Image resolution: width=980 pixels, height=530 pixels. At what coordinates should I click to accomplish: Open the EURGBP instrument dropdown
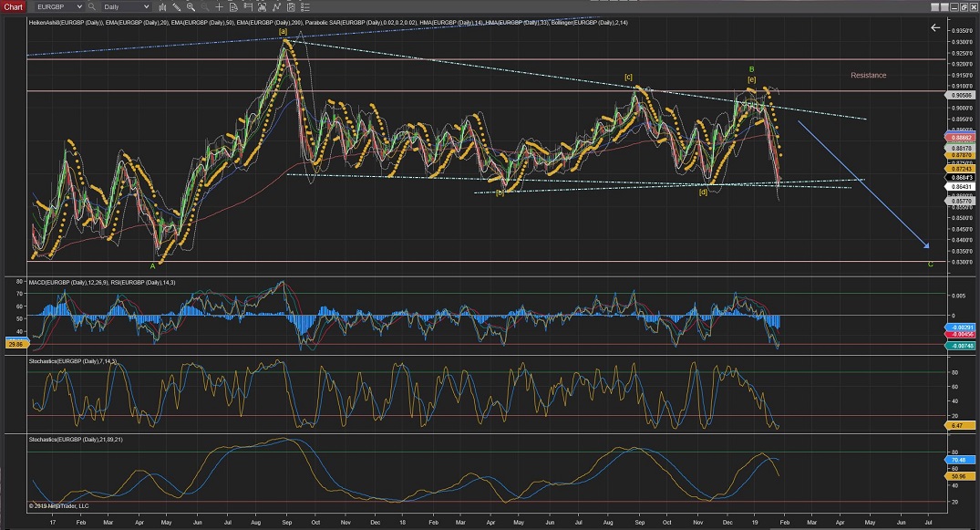(58, 7)
